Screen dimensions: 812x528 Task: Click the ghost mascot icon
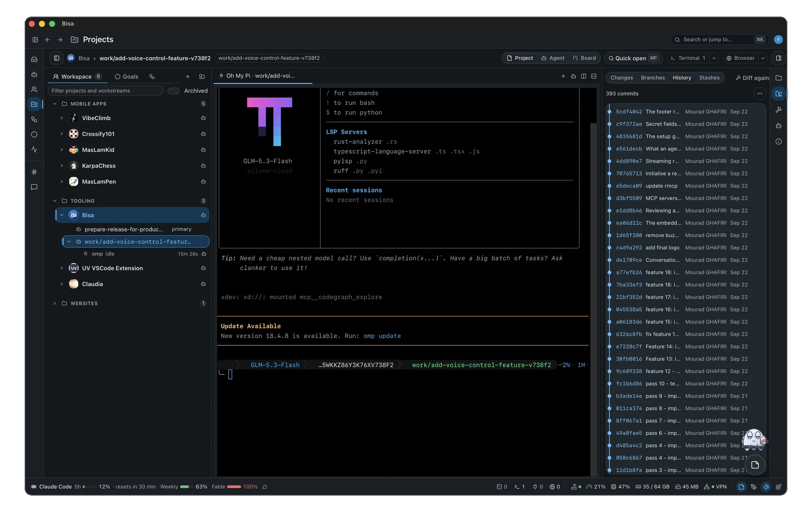pyautogui.click(x=754, y=439)
